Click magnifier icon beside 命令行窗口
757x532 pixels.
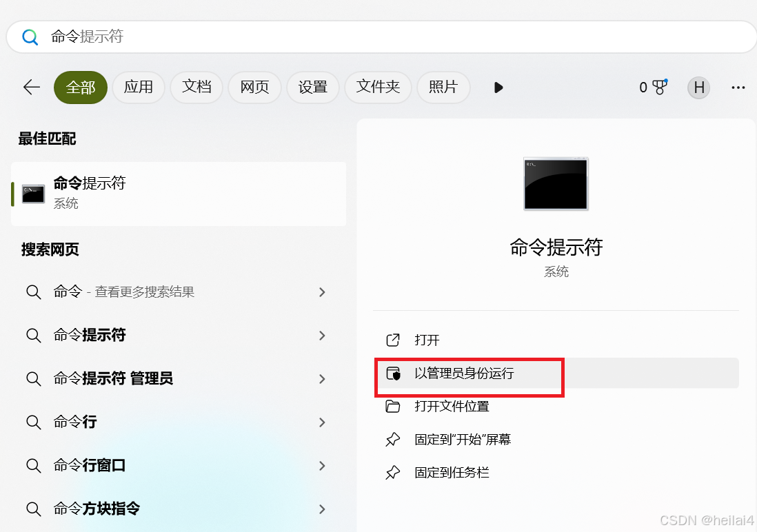pyautogui.click(x=33, y=466)
